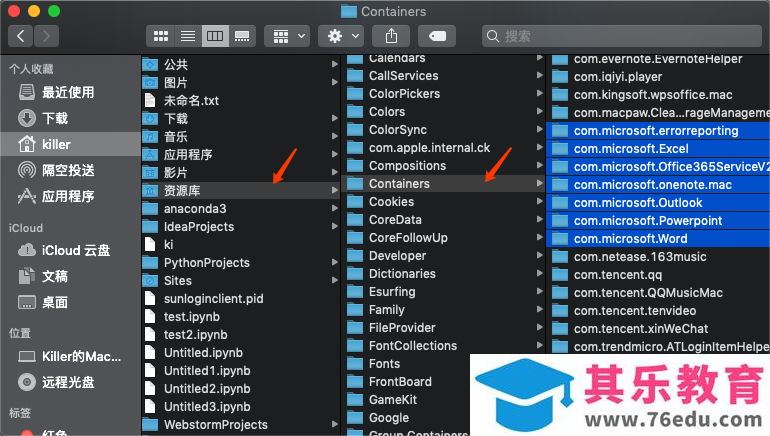Click the Edit Tags toolbar icon

pyautogui.click(x=437, y=36)
